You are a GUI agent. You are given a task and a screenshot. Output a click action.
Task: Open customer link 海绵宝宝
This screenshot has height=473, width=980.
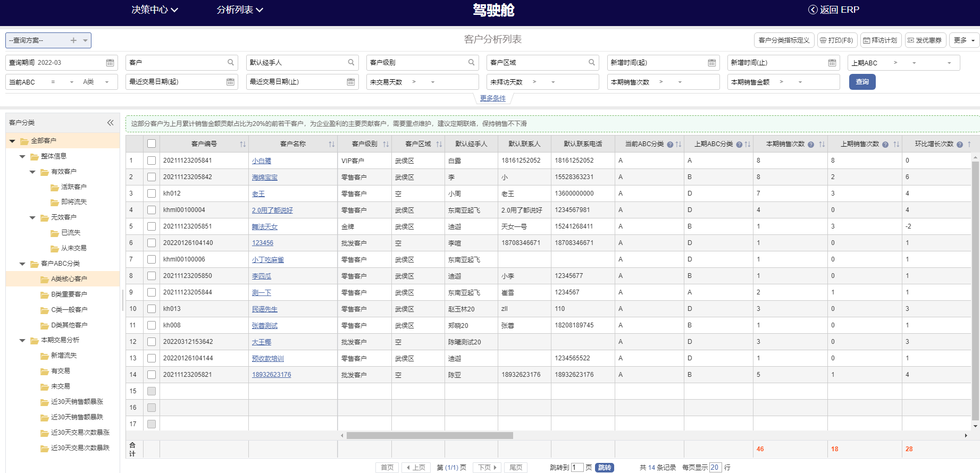(264, 178)
